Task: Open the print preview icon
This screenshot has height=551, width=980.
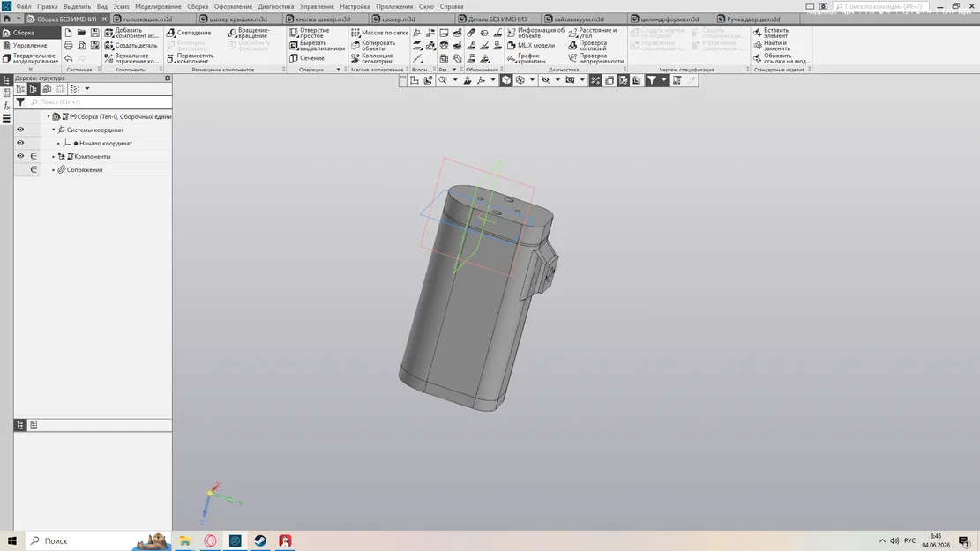Action: click(81, 46)
